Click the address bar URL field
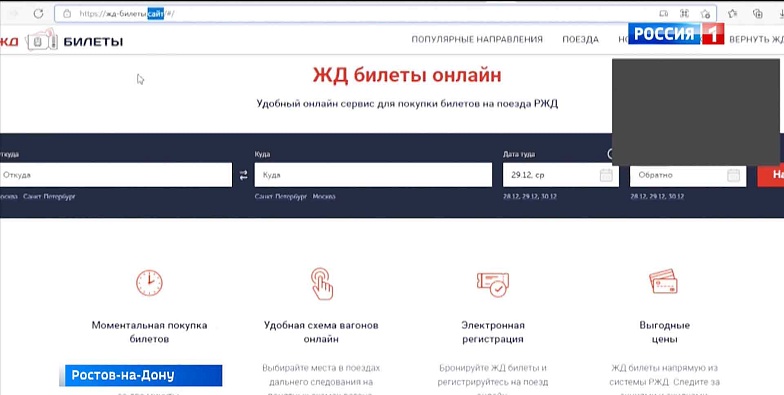Screen dimensions: 784x395 point(385,14)
